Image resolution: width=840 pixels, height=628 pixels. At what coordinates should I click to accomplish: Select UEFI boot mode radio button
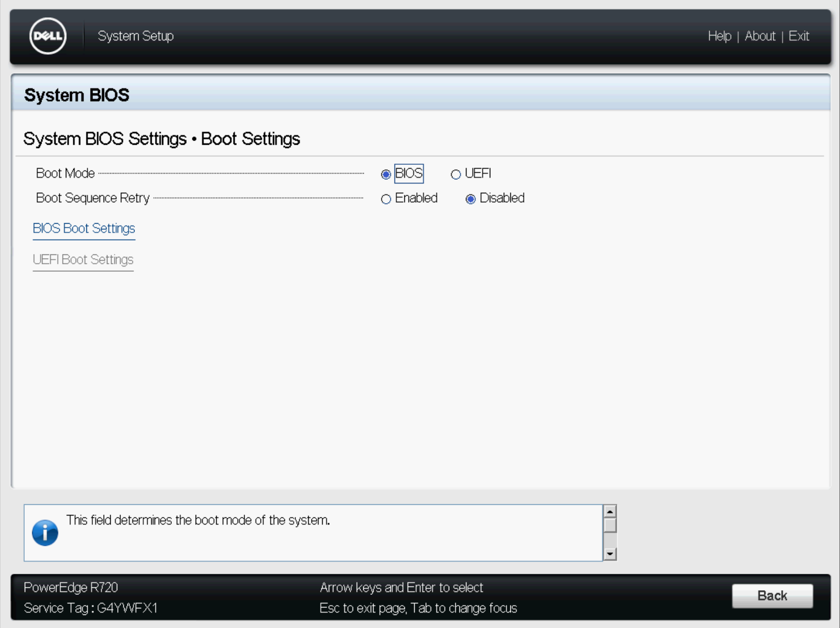pyautogui.click(x=456, y=174)
